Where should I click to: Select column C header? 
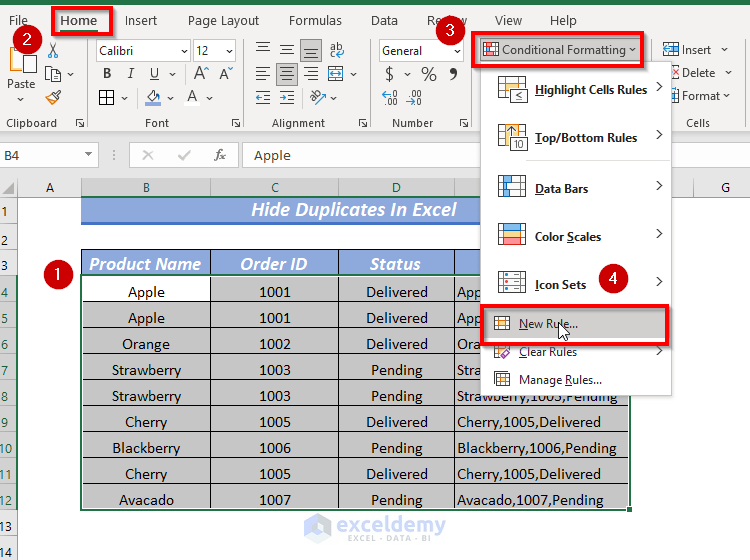(275, 187)
